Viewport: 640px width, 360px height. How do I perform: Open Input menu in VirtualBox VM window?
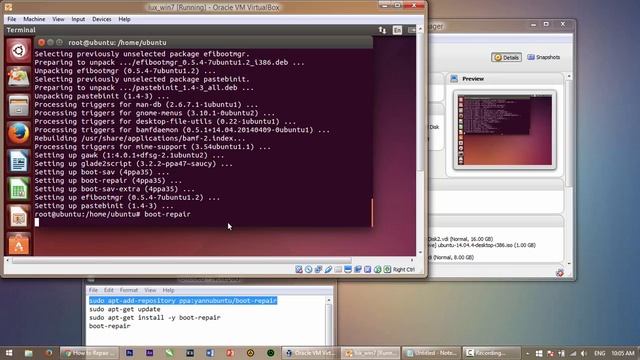pos(78,19)
